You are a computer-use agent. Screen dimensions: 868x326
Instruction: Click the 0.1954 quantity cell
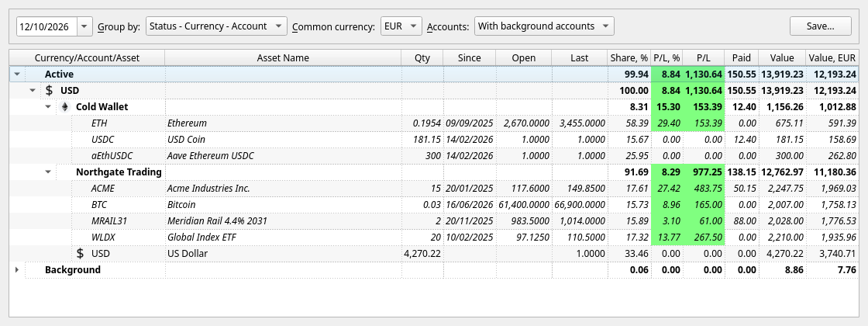point(422,123)
